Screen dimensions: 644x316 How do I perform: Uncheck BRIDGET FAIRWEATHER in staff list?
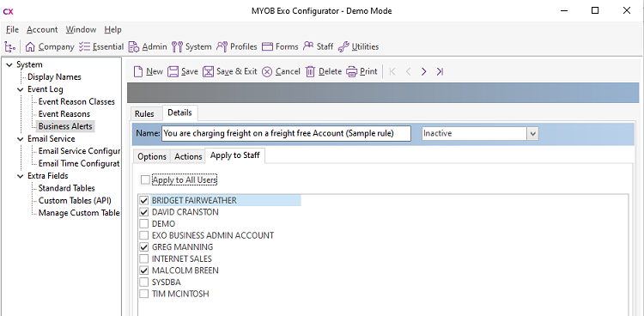(144, 201)
